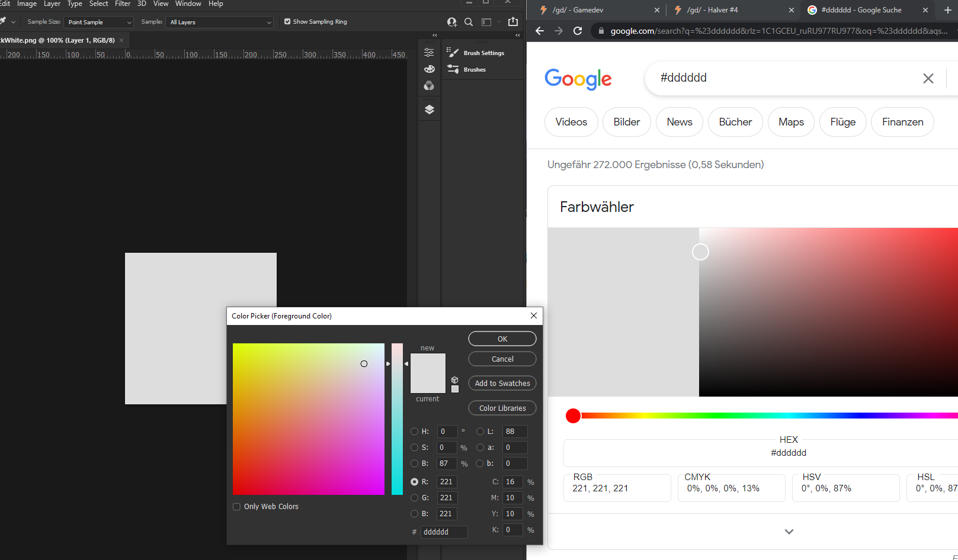Image resolution: width=958 pixels, height=560 pixels.
Task: Open the Sample Size dropdown
Action: [99, 22]
